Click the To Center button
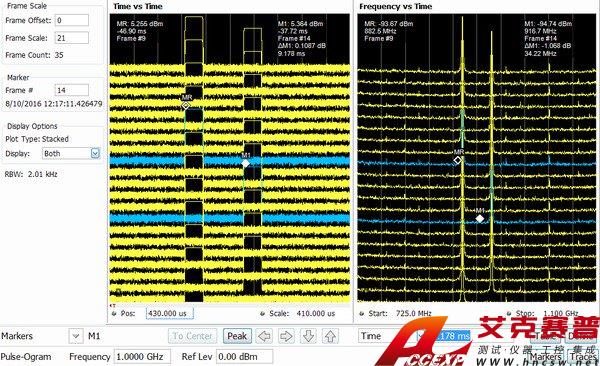Image resolution: width=600 pixels, height=366 pixels. coord(192,336)
